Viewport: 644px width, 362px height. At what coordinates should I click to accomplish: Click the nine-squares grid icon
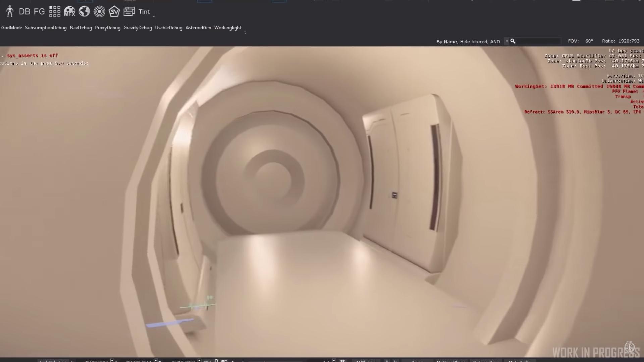tap(55, 12)
